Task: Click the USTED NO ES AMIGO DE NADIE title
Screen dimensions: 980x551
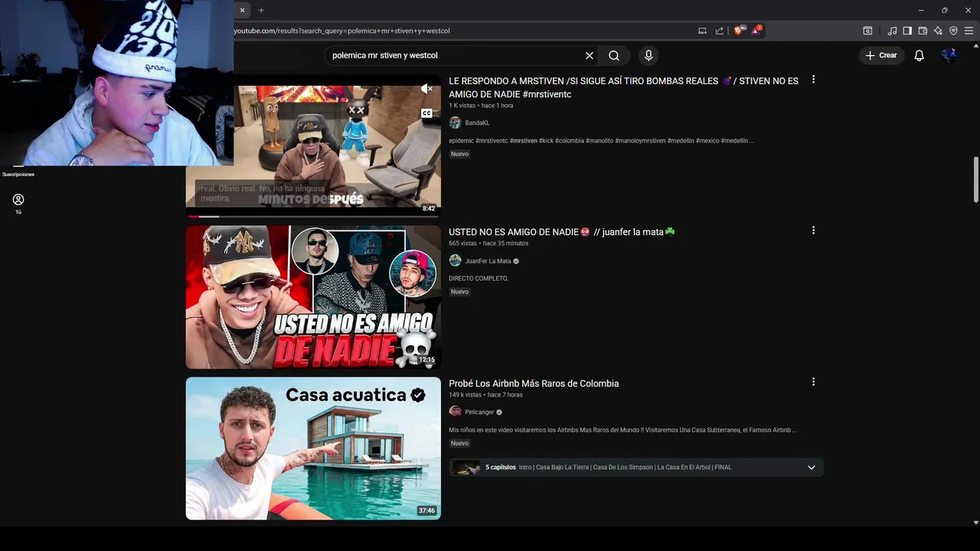Action: (562, 232)
